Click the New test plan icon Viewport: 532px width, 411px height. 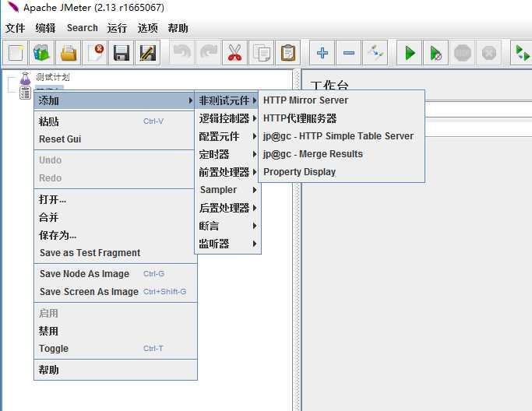point(16,53)
